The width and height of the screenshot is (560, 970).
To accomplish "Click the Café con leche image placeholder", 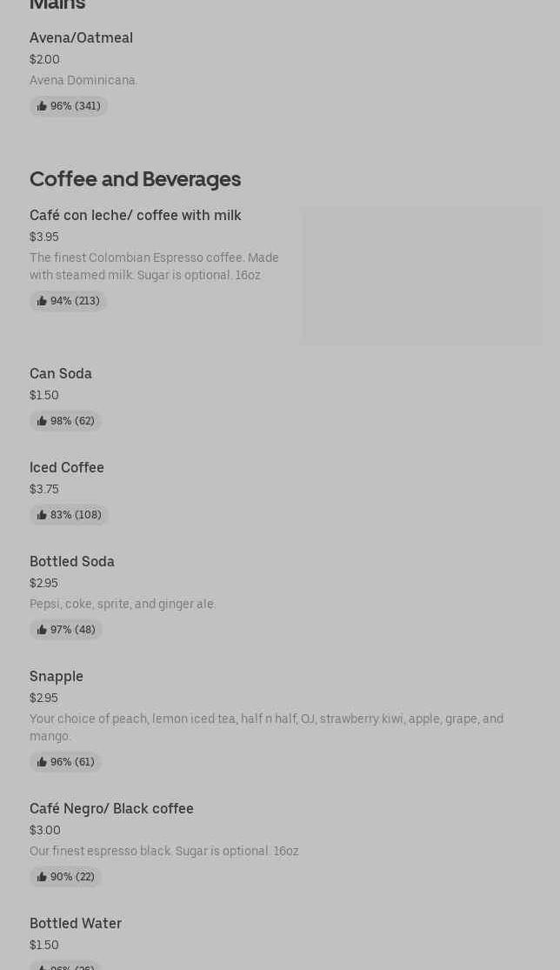I will point(422,275).
